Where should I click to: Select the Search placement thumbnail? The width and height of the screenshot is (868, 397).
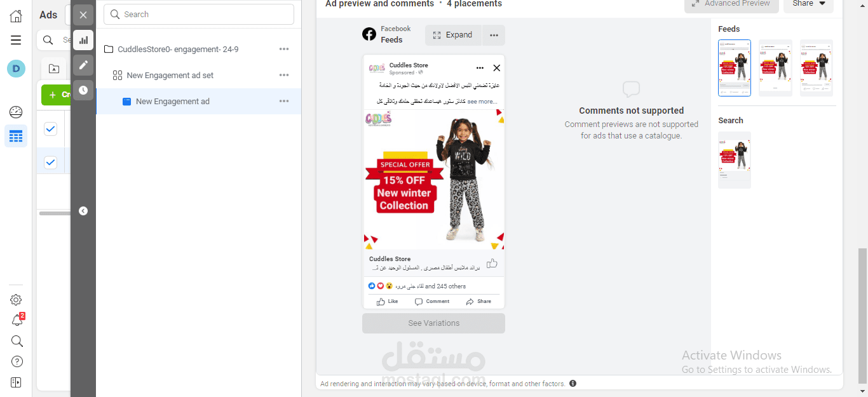coord(735,160)
